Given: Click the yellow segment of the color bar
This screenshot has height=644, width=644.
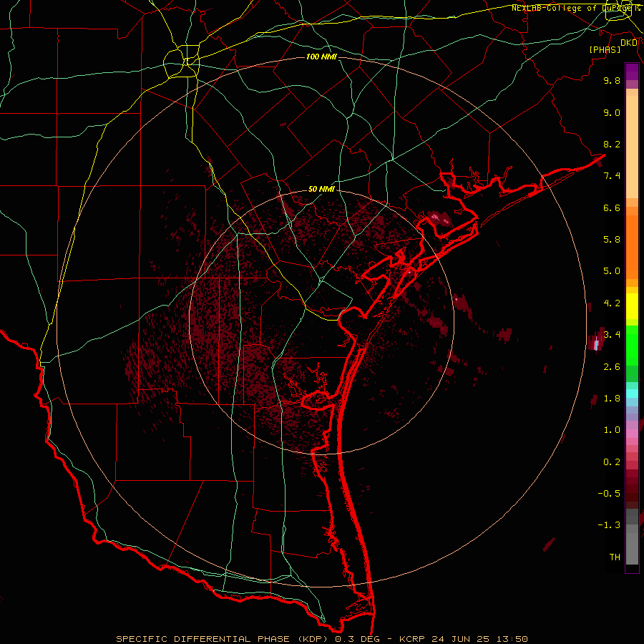Looking at the screenshot, I should coord(632,306).
